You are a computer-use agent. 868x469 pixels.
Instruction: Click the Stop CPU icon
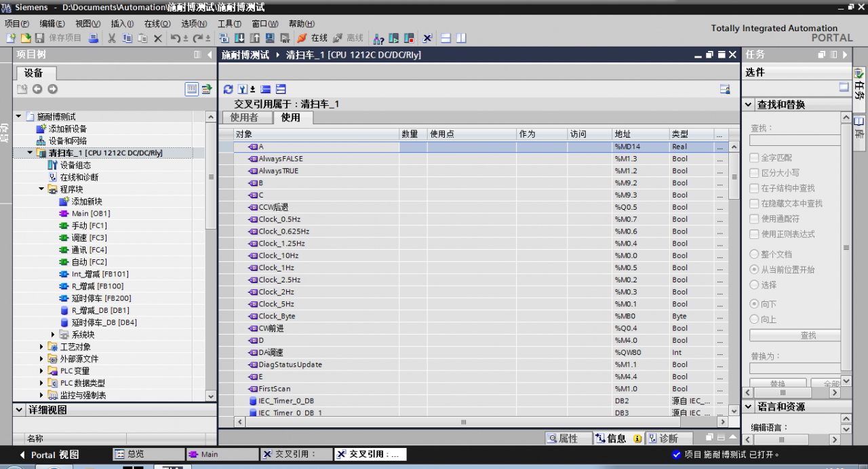409,38
